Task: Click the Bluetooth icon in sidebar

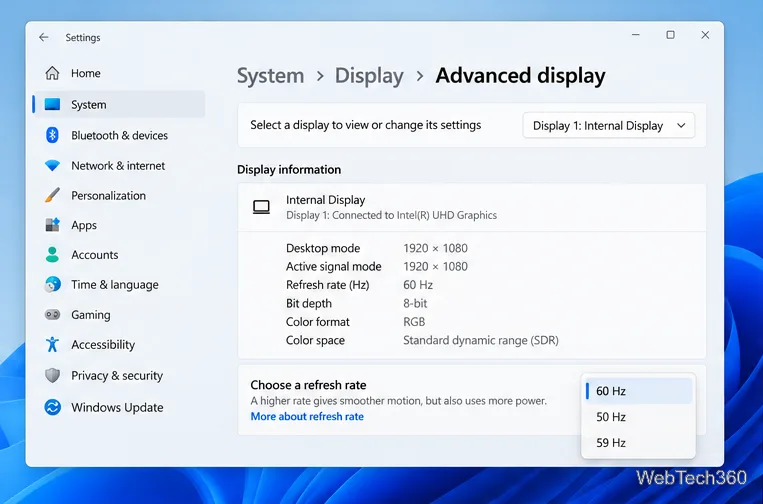Action: [52, 135]
